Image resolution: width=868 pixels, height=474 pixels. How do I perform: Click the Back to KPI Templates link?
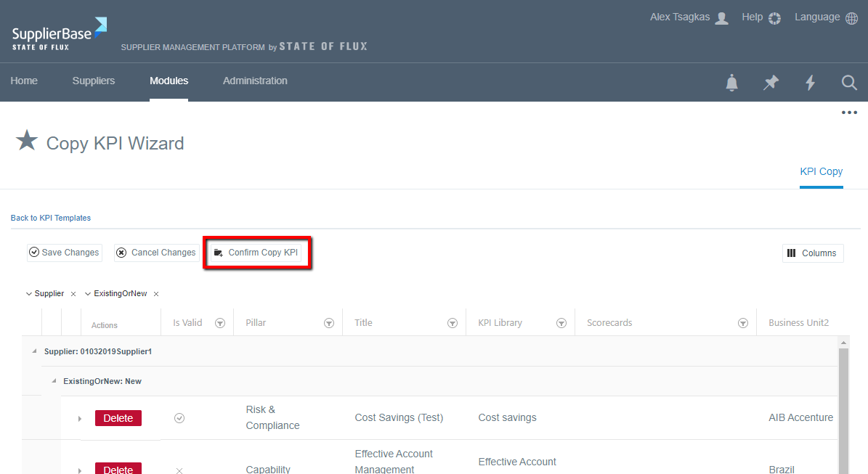coord(50,218)
